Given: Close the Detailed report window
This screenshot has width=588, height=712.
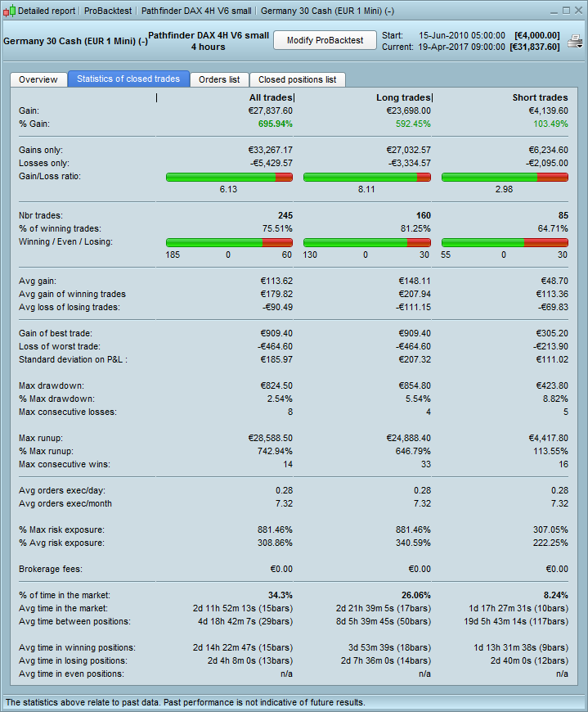Looking at the screenshot, I should 578,11.
